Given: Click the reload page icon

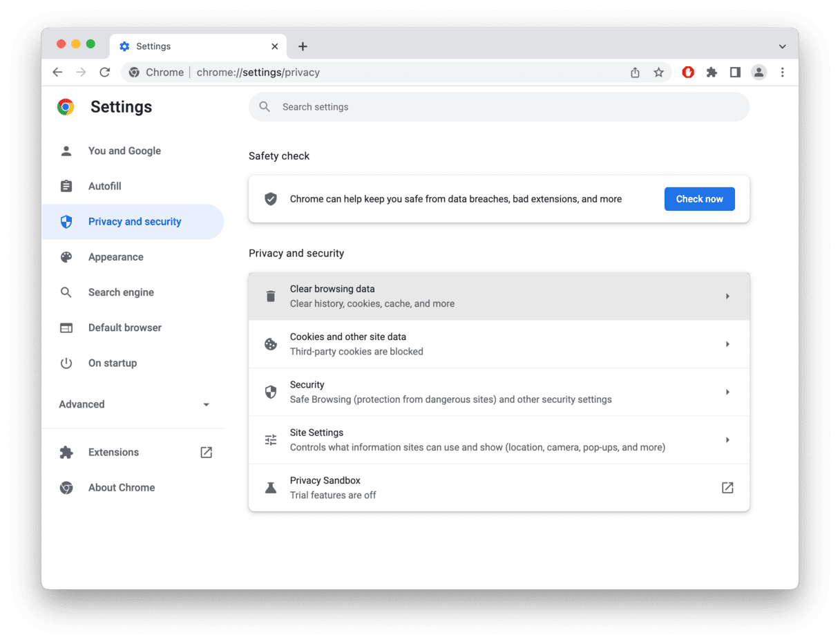Looking at the screenshot, I should [105, 73].
